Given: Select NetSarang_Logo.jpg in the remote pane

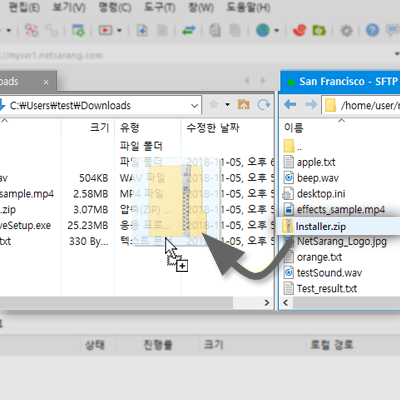Looking at the screenshot, I should coord(336,241).
